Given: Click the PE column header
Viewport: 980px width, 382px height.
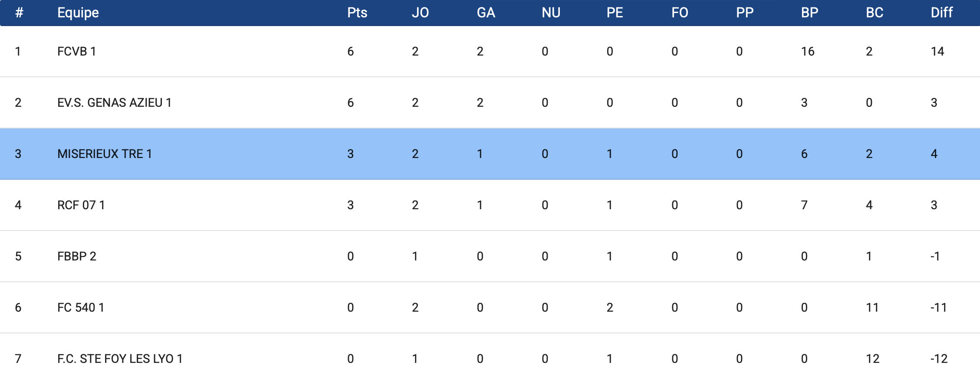Looking at the screenshot, I should tap(615, 13).
